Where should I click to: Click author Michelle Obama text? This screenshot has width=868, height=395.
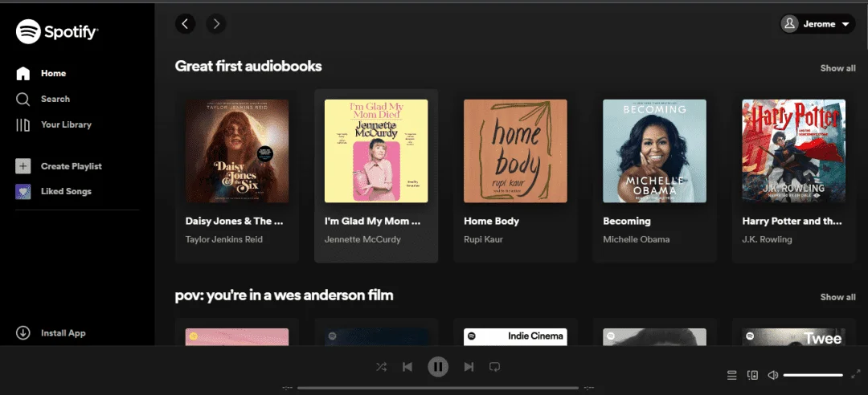(x=636, y=239)
